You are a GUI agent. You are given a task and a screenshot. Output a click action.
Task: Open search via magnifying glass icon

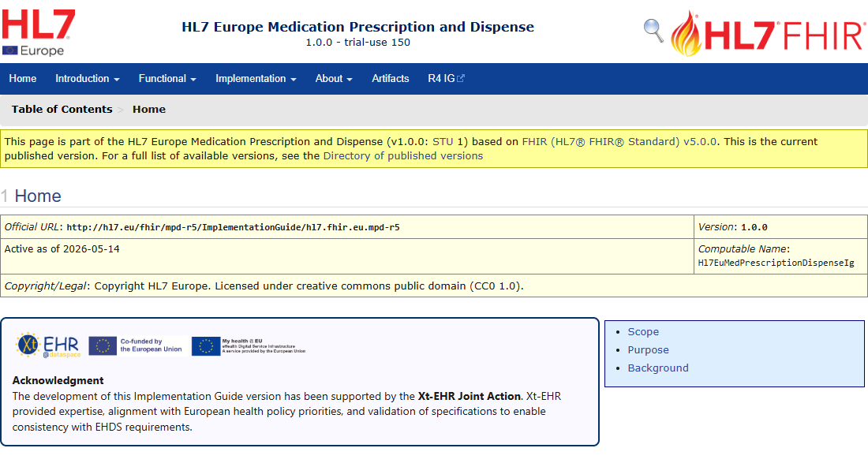pos(653,31)
